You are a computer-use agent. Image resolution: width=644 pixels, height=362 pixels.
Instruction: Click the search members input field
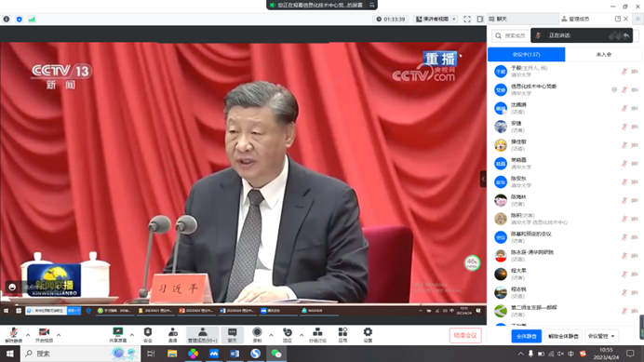click(511, 35)
